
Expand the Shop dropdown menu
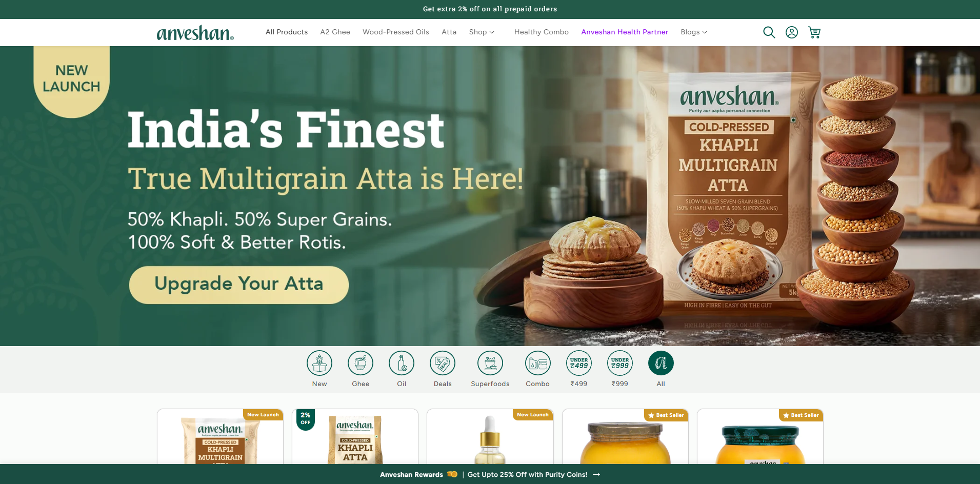coord(482,32)
